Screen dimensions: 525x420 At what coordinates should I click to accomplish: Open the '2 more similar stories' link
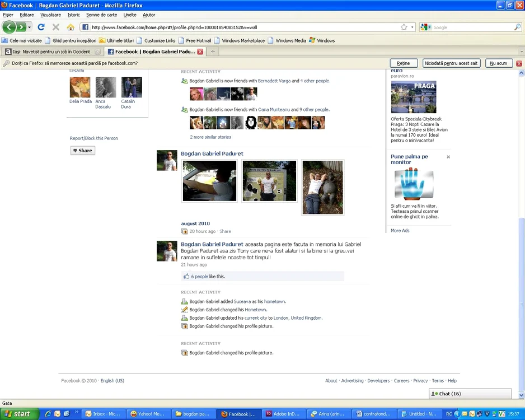[210, 137]
